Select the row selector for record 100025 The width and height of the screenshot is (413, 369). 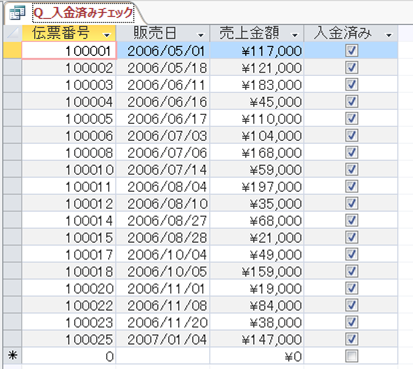pyautogui.click(x=13, y=339)
